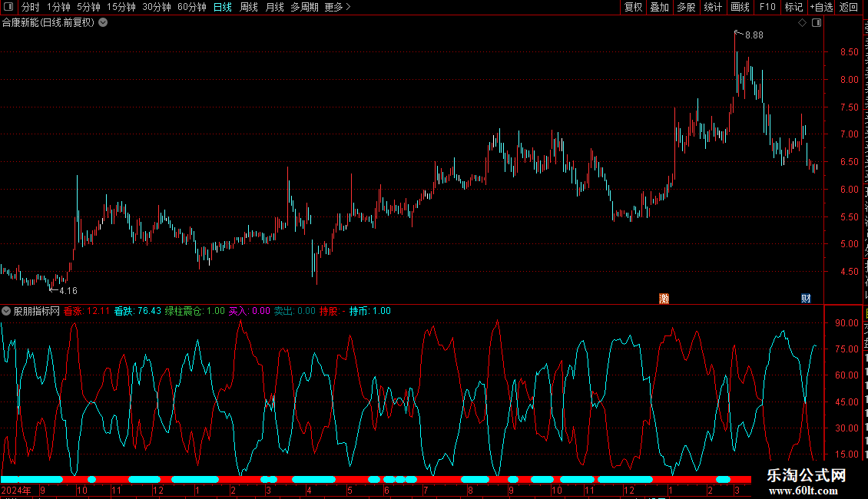Image resolution: width=868 pixels, height=499 pixels.
Task: Click the 8.50 price axis label
Action: point(849,52)
